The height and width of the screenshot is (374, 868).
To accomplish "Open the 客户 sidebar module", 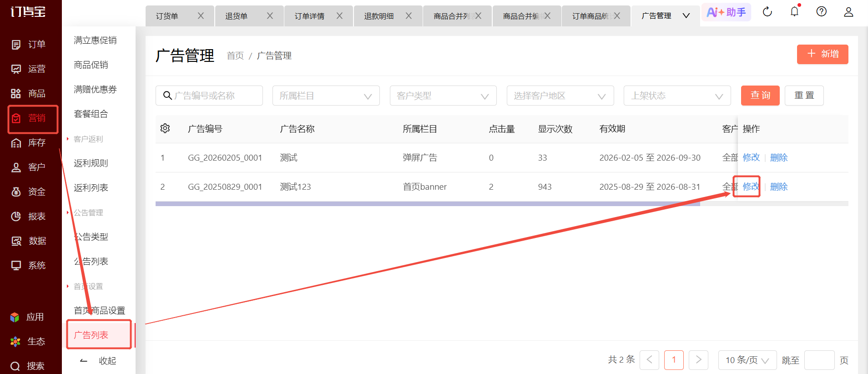I will click(x=28, y=167).
